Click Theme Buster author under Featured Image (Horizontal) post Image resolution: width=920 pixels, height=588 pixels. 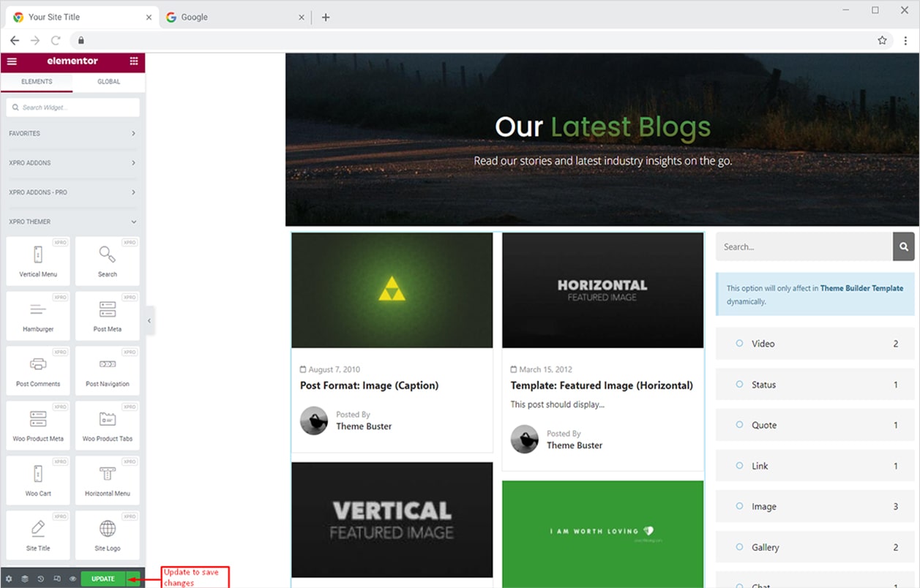575,445
